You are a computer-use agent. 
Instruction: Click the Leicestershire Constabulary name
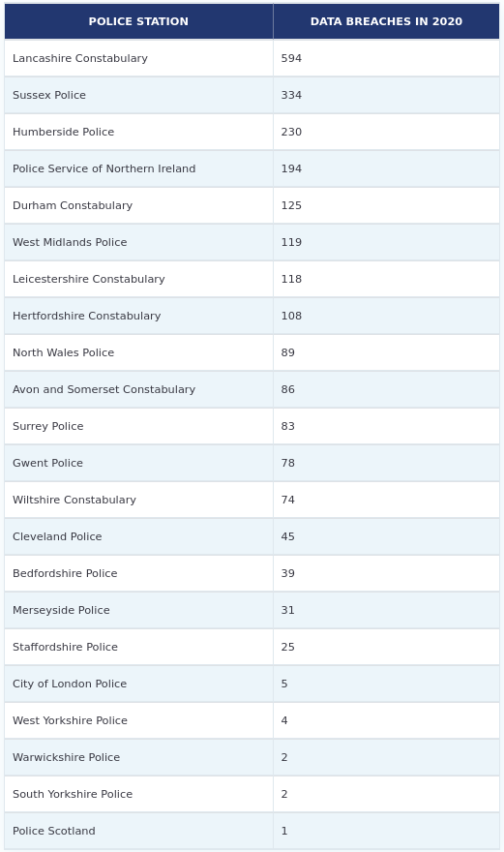tap(89, 279)
